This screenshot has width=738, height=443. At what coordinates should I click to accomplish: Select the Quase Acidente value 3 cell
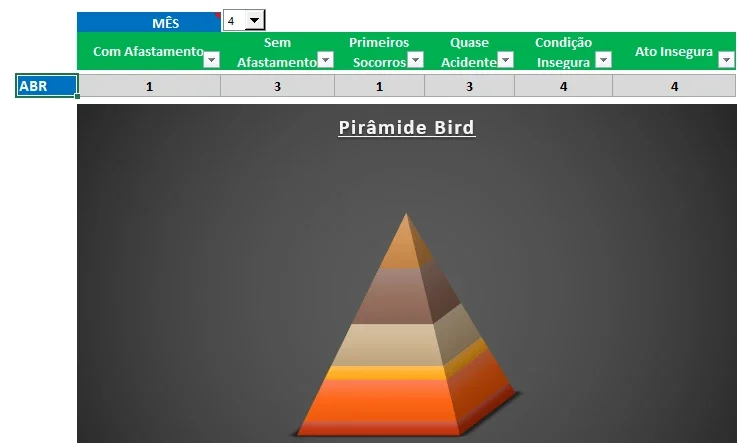[469, 86]
